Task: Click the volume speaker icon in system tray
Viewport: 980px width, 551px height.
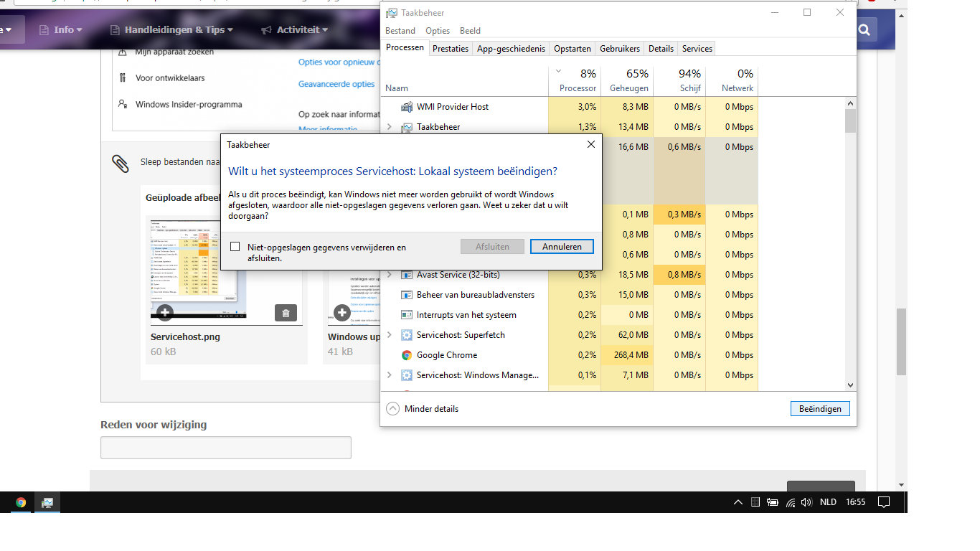Action: tap(806, 502)
